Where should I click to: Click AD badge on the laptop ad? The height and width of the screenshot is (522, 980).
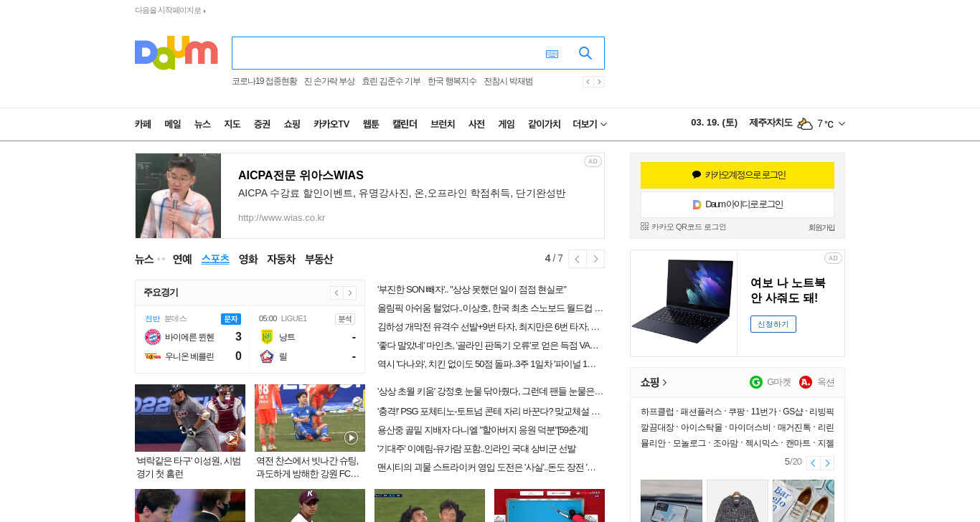point(833,258)
